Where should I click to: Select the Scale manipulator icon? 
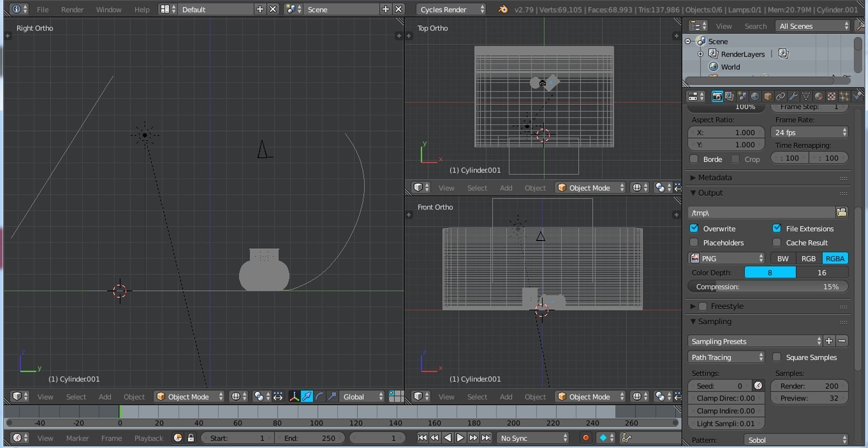332,397
